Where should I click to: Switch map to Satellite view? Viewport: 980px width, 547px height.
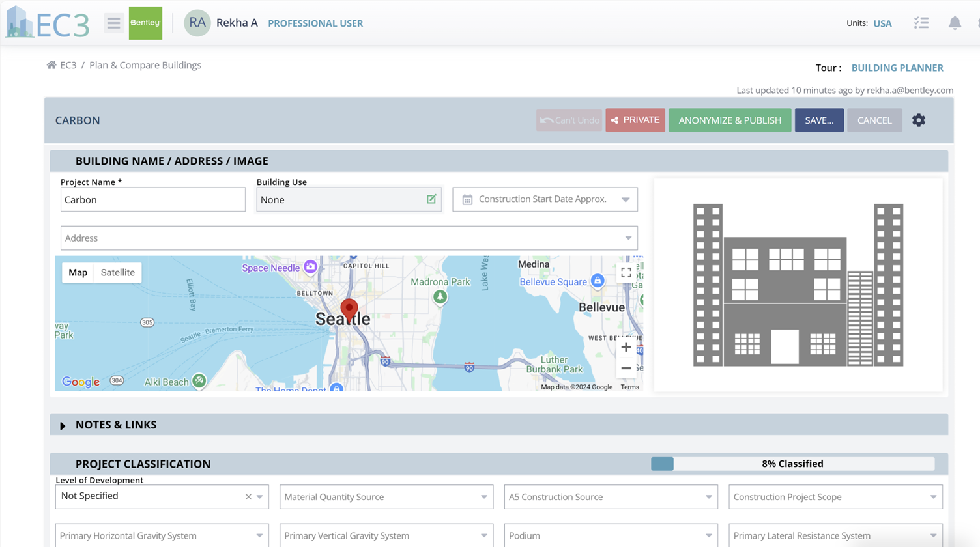point(117,272)
